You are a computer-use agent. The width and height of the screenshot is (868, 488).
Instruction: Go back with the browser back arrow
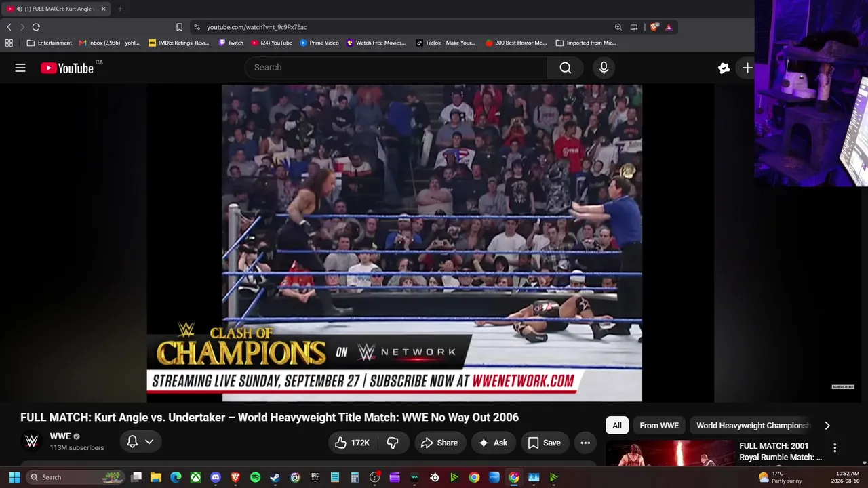pyautogui.click(x=9, y=27)
